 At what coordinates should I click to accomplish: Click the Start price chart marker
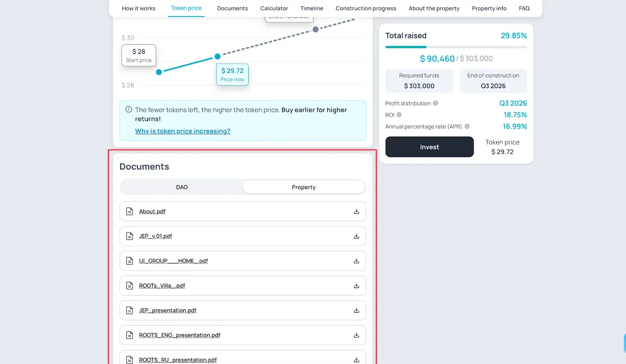point(159,72)
